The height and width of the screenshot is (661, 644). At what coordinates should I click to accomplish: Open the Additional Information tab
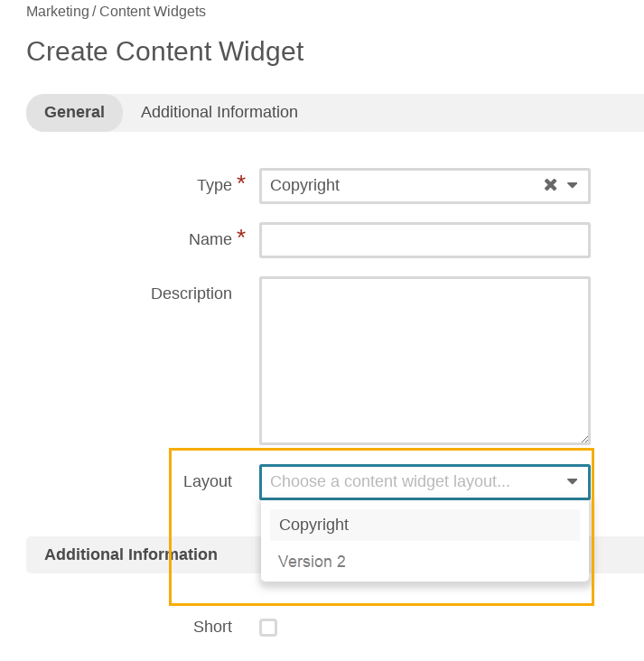(219, 113)
